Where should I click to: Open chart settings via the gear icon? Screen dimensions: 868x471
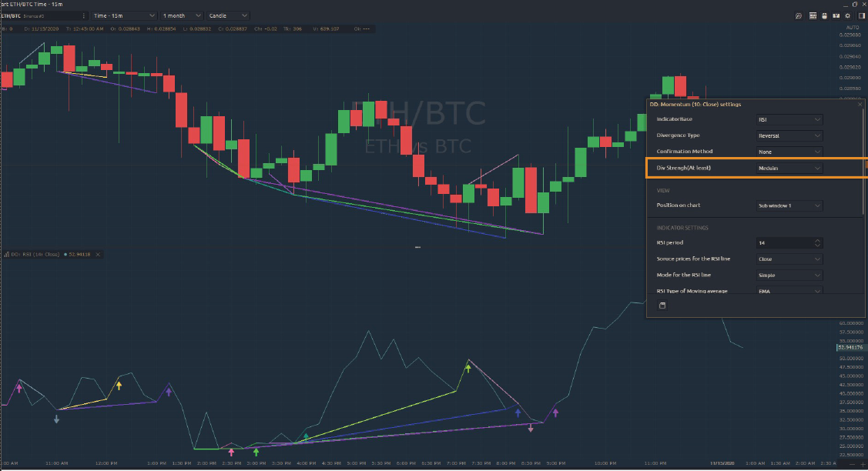click(x=848, y=15)
